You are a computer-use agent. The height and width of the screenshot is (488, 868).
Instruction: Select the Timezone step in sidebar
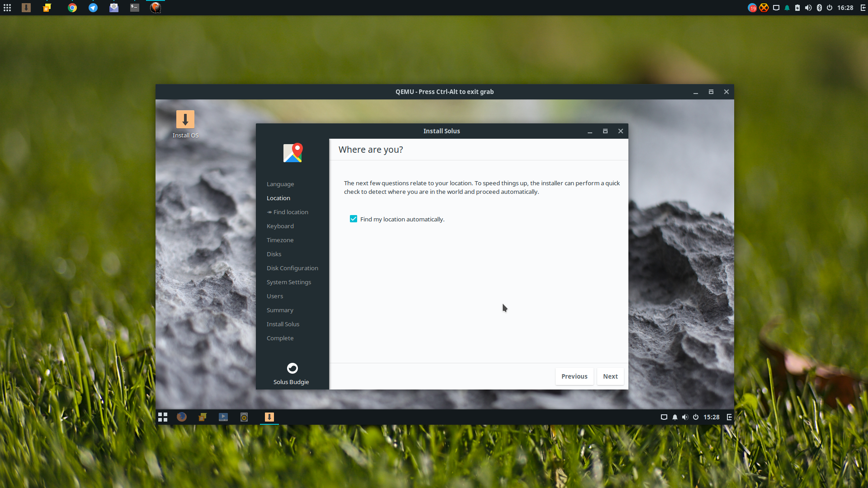[280, 240]
